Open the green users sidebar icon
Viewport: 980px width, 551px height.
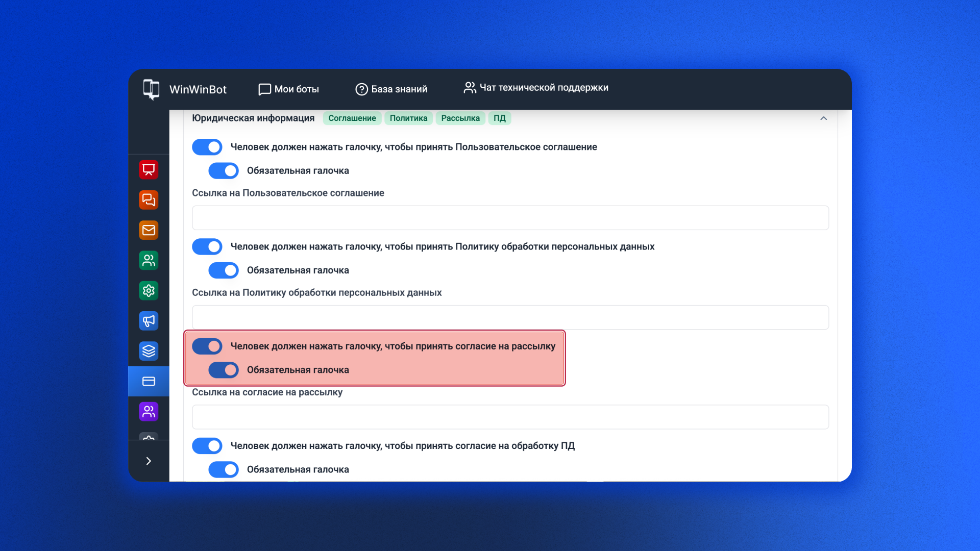click(149, 261)
